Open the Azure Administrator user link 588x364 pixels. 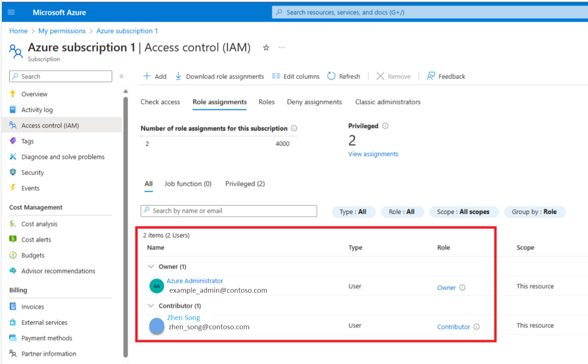[195, 281]
